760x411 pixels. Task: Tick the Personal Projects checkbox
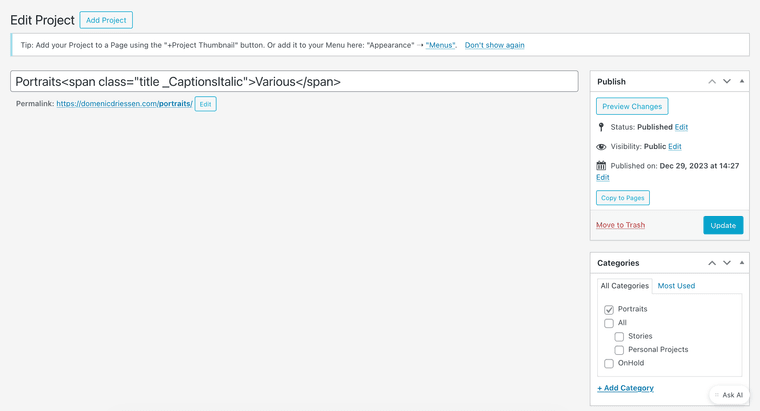[x=619, y=350]
